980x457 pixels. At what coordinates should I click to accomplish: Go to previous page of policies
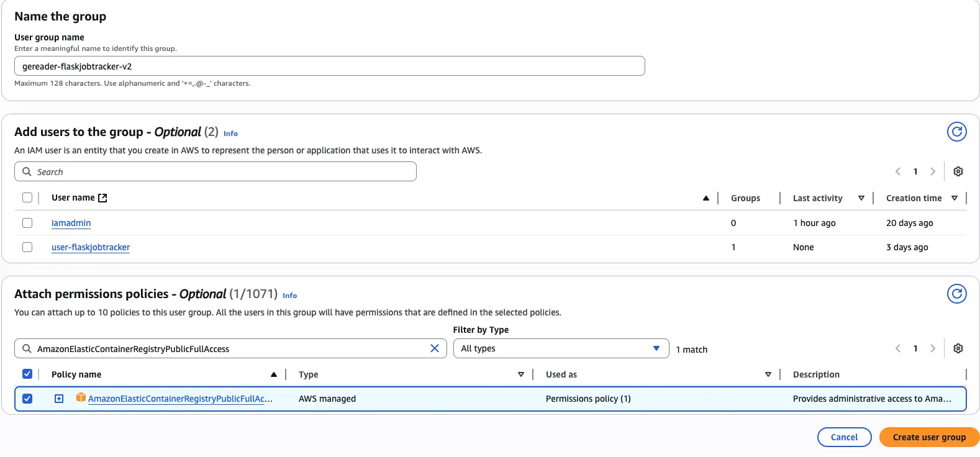tap(897, 348)
